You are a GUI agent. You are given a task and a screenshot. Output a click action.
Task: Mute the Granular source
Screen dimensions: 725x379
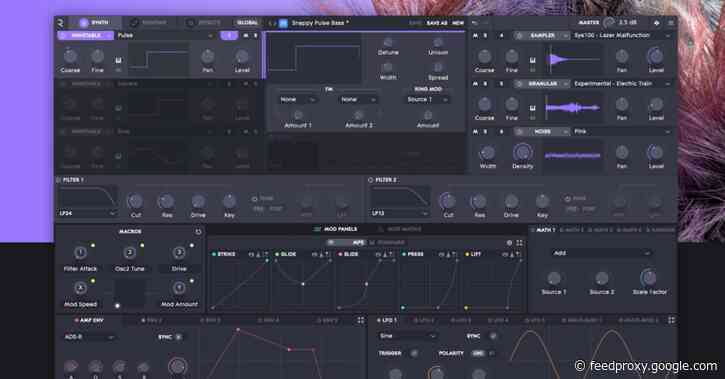click(475, 84)
